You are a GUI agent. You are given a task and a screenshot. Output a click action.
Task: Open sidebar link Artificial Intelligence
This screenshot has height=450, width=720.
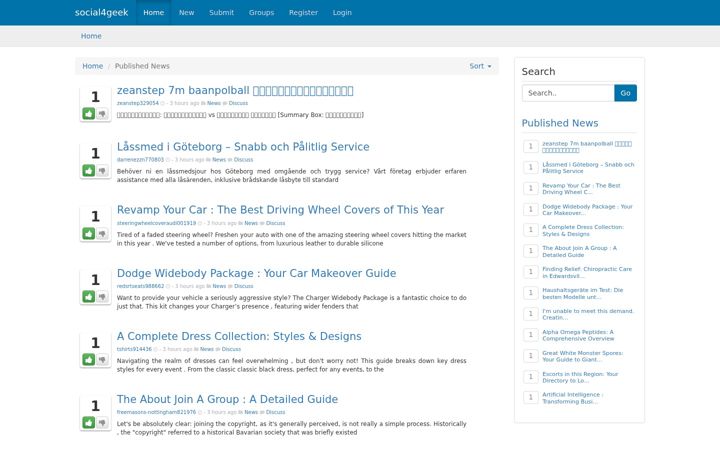(573, 399)
